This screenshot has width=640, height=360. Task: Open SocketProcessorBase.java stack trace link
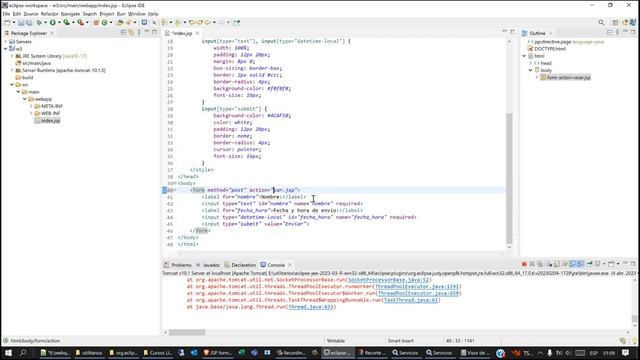389,280
